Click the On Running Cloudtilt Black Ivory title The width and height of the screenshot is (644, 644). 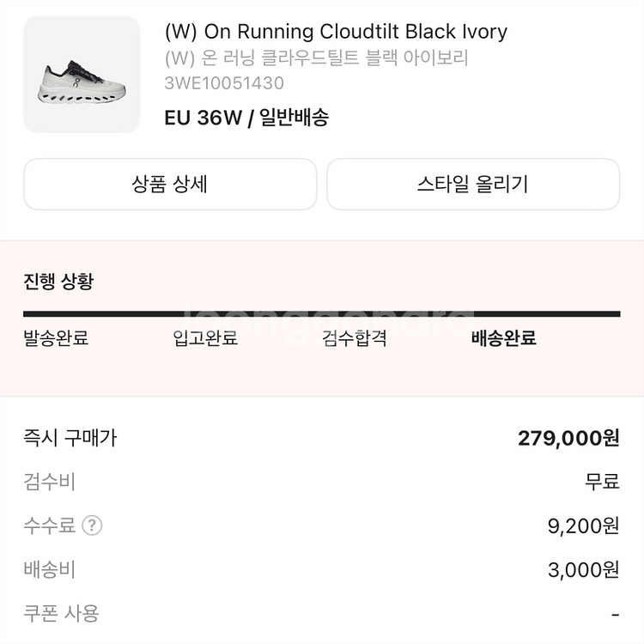(x=336, y=33)
